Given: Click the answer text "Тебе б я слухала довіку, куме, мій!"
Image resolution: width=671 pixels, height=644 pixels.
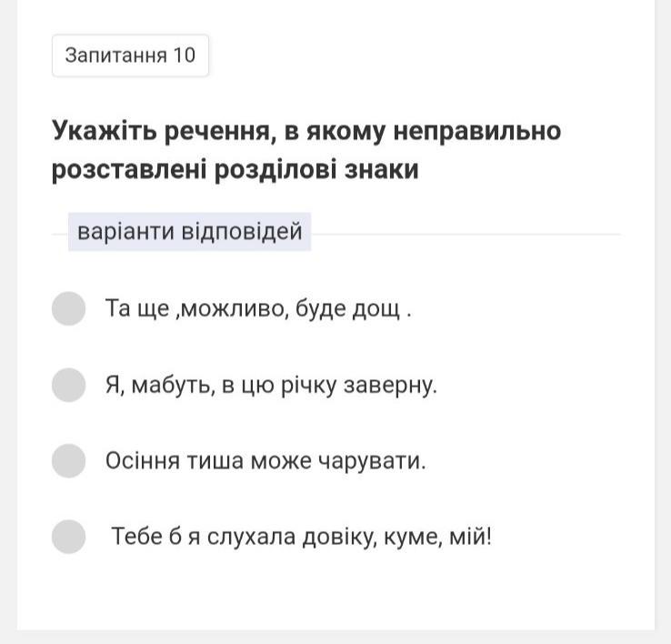Looking at the screenshot, I should [302, 537].
